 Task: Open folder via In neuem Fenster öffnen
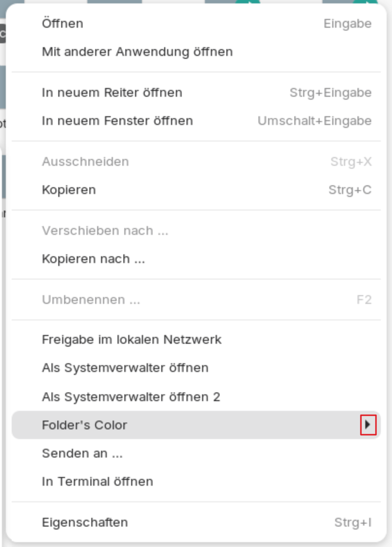coord(118,121)
